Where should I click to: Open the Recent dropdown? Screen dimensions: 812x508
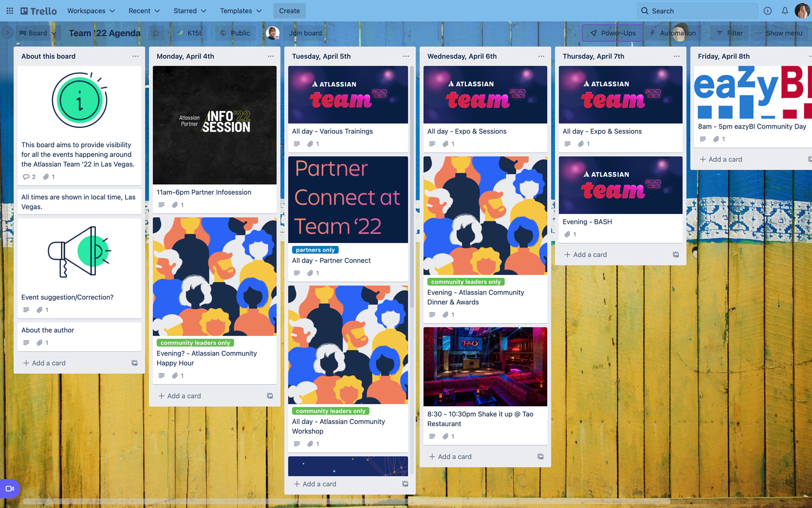[x=144, y=11]
